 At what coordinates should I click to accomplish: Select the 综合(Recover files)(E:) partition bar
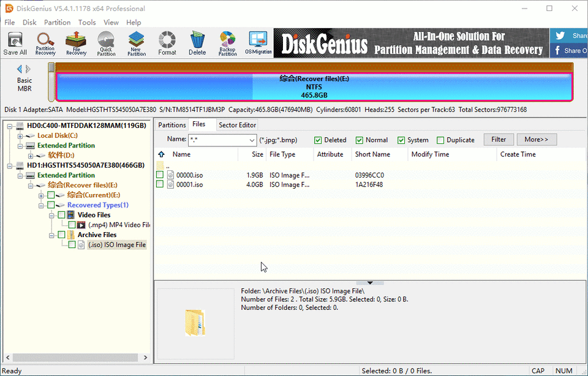314,86
